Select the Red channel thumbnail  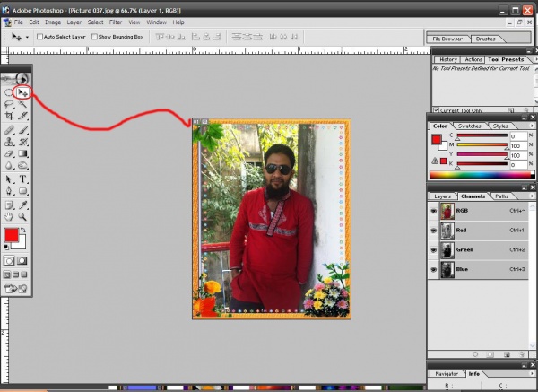447,231
